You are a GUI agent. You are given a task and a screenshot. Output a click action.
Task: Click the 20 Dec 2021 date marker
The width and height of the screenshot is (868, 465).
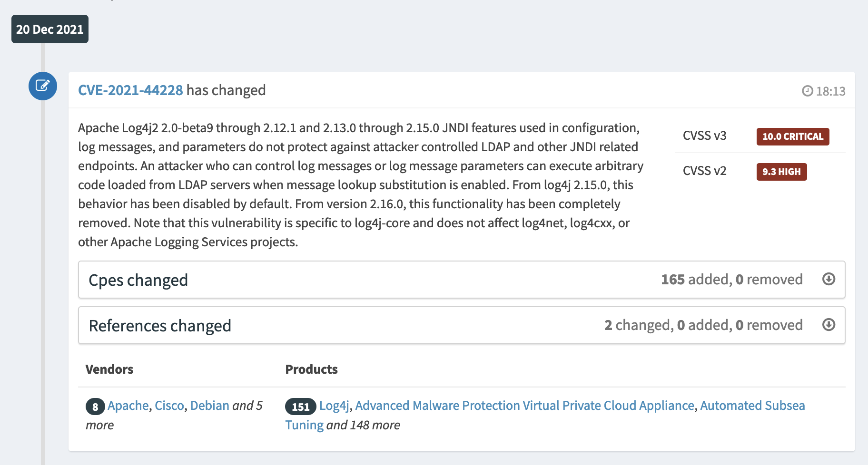[x=50, y=29]
